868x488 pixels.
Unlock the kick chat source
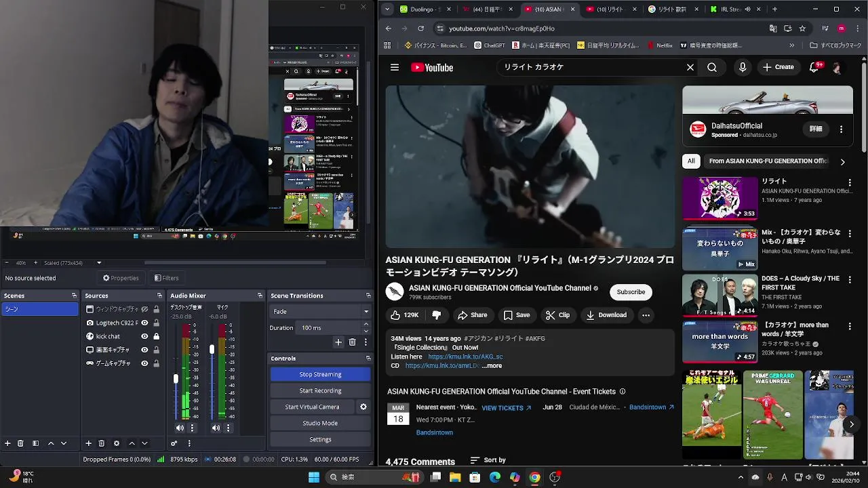tap(156, 336)
